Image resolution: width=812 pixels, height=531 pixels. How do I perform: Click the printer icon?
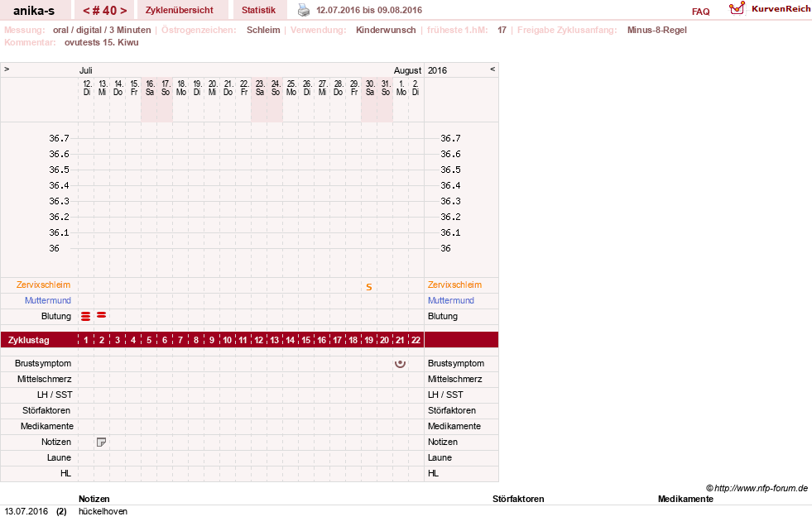click(304, 11)
